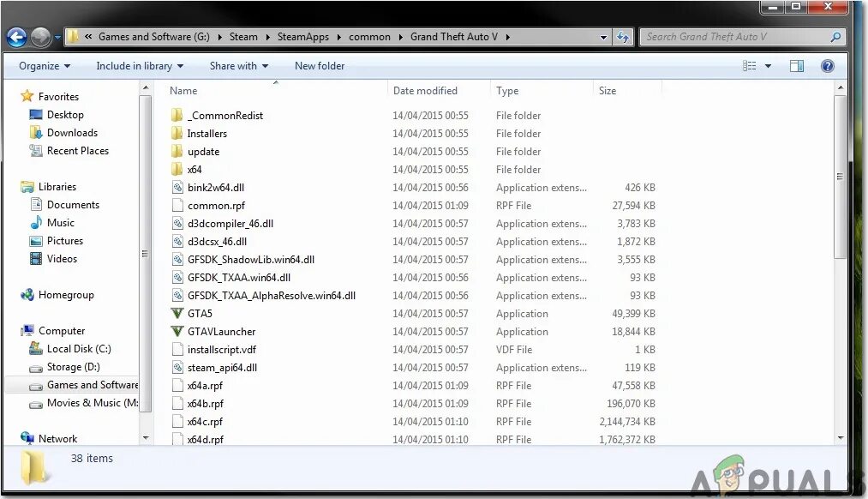Click the Back navigation arrow
The height and width of the screenshot is (499, 868).
tap(16, 37)
